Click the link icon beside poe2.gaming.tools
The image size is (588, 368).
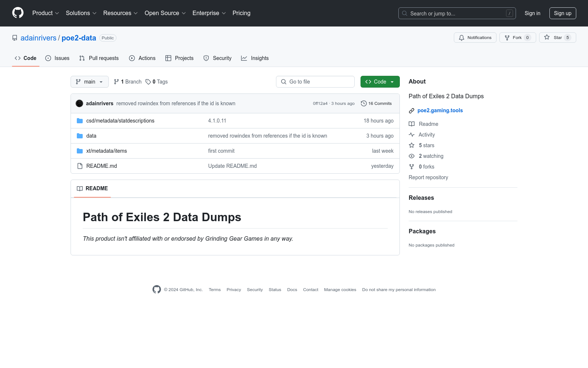tap(412, 111)
